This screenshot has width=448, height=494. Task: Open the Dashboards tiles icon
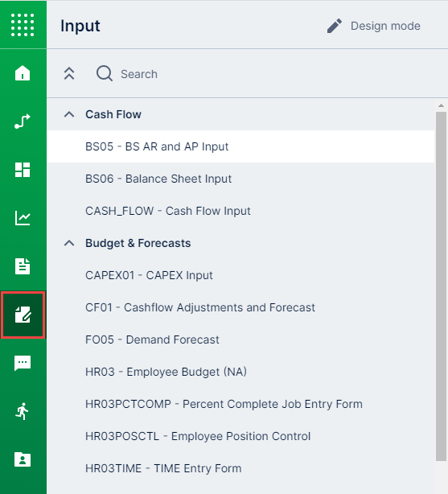23,170
